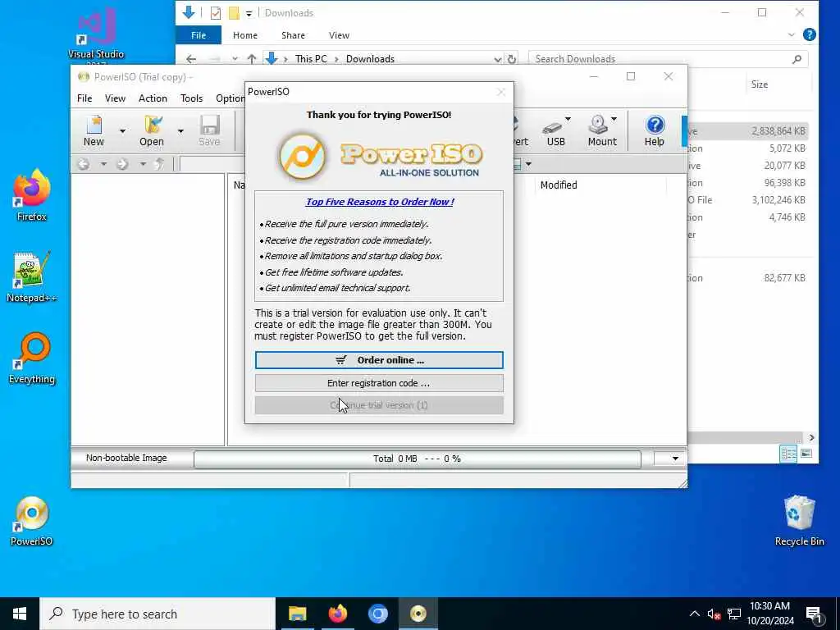Click the back navigation arrow in PowerISO

[x=84, y=164]
